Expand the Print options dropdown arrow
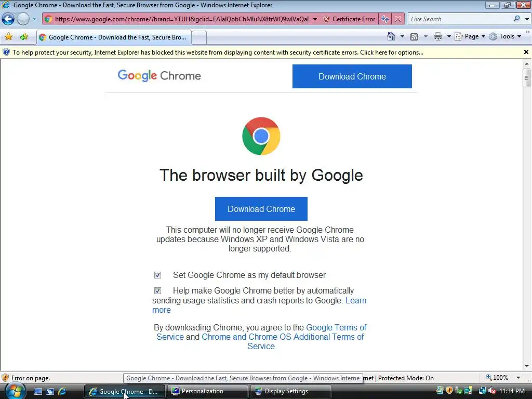The image size is (532, 399). (448, 36)
